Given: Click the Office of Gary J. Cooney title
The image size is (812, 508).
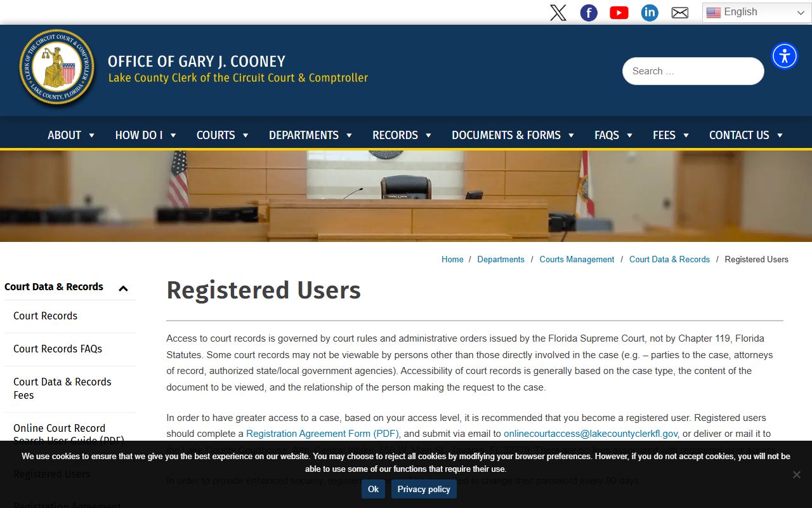Looking at the screenshot, I should coord(197,62).
